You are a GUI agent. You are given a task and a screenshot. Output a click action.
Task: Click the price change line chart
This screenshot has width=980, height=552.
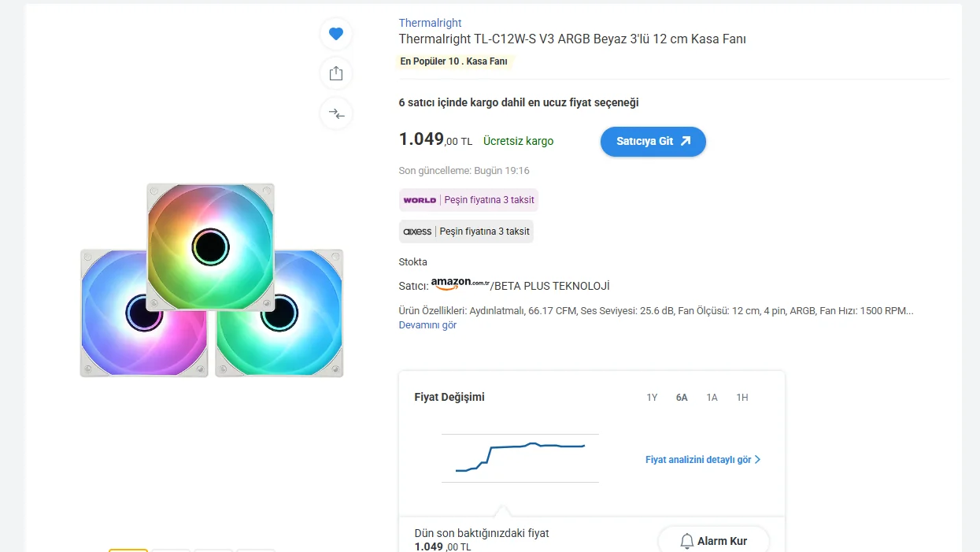point(520,458)
